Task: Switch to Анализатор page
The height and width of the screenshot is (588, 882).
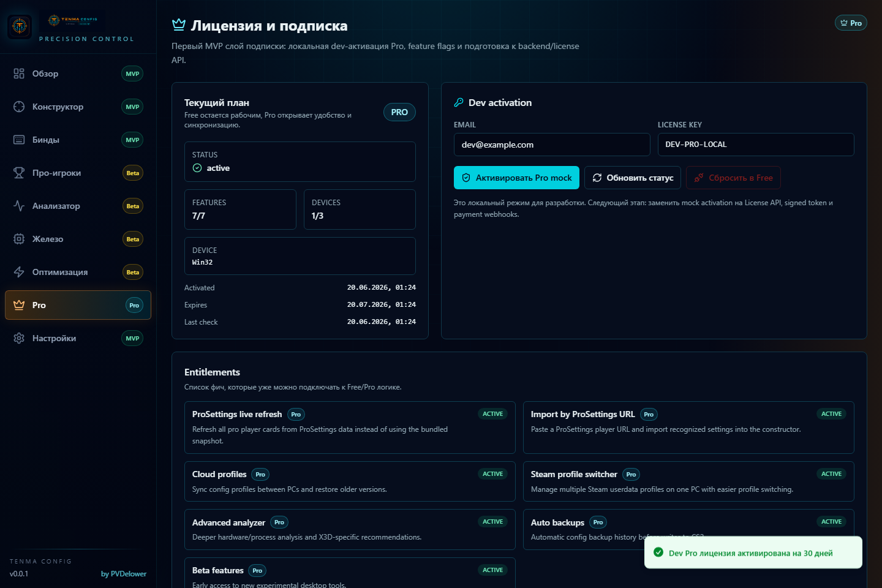Action: tap(78, 206)
